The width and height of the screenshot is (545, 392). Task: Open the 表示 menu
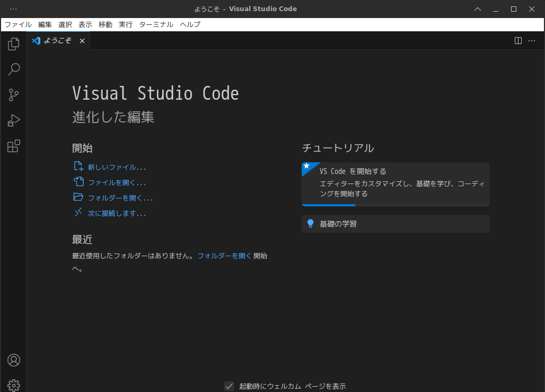[85, 24]
